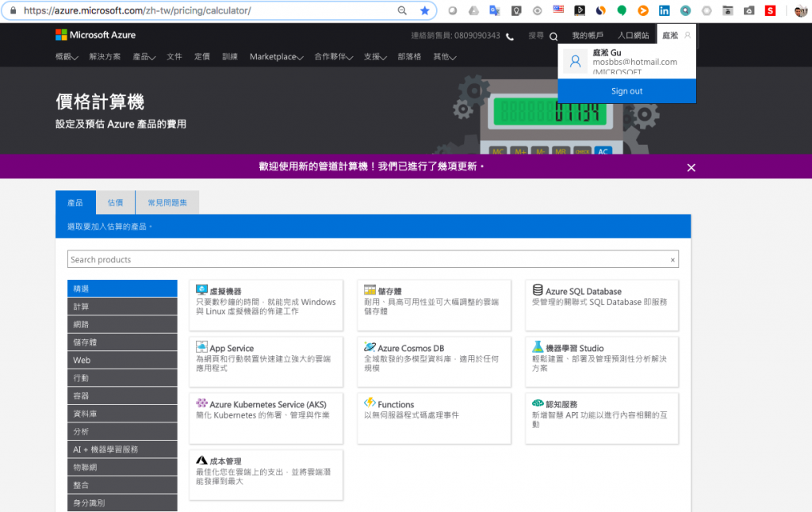Screen dimensions: 812x512
Task: Click the Azure SQL Database icon
Action: pos(538,290)
